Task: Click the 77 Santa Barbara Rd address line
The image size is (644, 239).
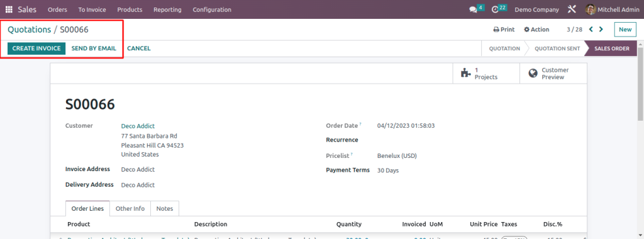Action: click(149, 136)
